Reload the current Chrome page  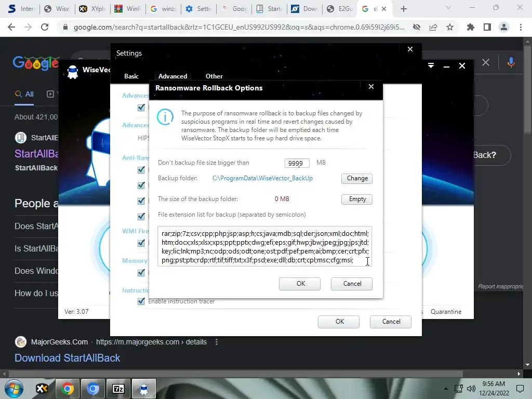point(45,27)
